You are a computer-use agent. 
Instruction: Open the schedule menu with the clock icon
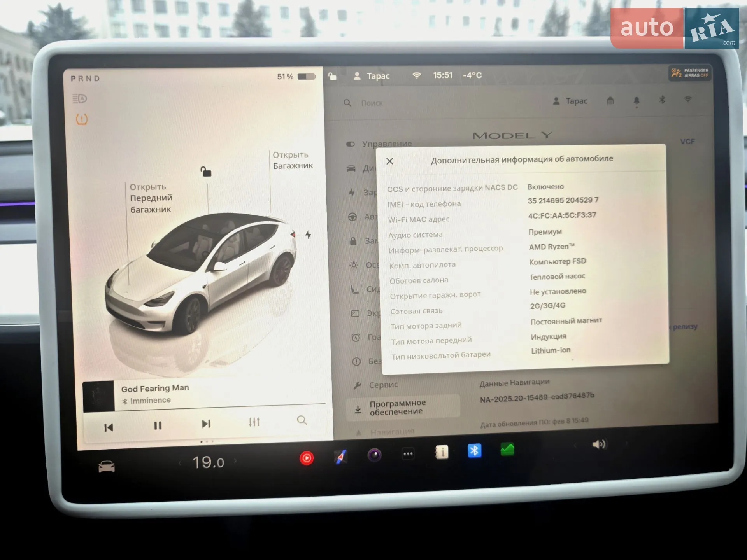click(356, 338)
